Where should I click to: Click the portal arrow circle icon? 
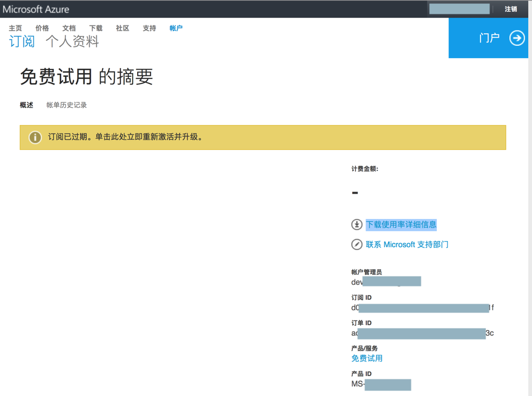tap(517, 38)
